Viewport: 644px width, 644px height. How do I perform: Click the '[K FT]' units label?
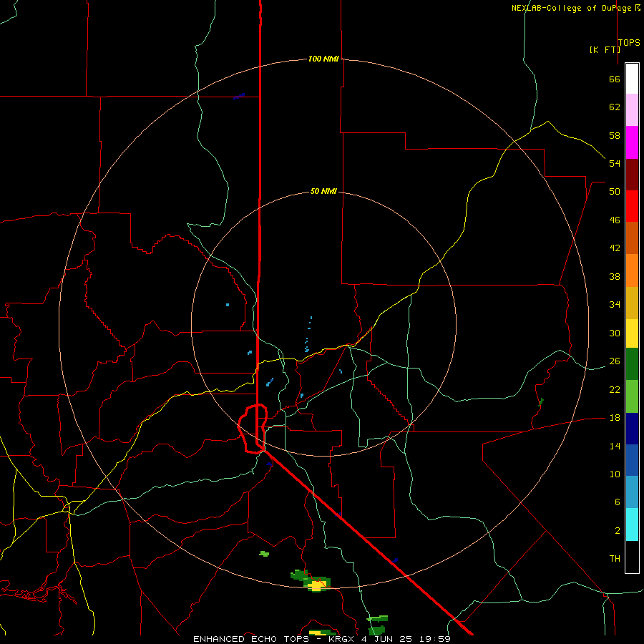605,49
